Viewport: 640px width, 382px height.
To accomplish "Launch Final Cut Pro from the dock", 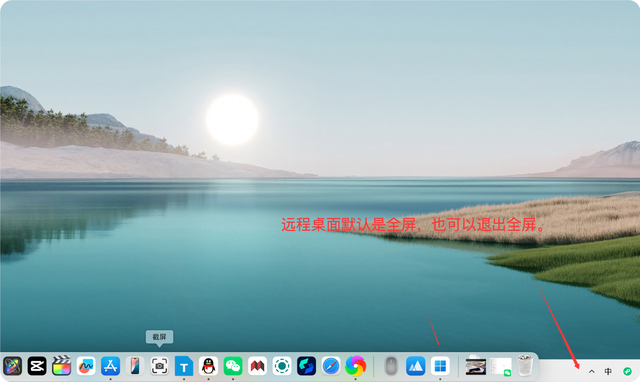I will pos(61,365).
